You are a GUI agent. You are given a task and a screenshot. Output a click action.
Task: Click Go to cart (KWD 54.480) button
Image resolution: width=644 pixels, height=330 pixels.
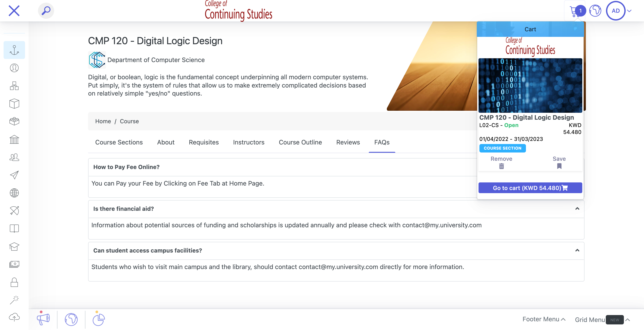pyautogui.click(x=530, y=188)
